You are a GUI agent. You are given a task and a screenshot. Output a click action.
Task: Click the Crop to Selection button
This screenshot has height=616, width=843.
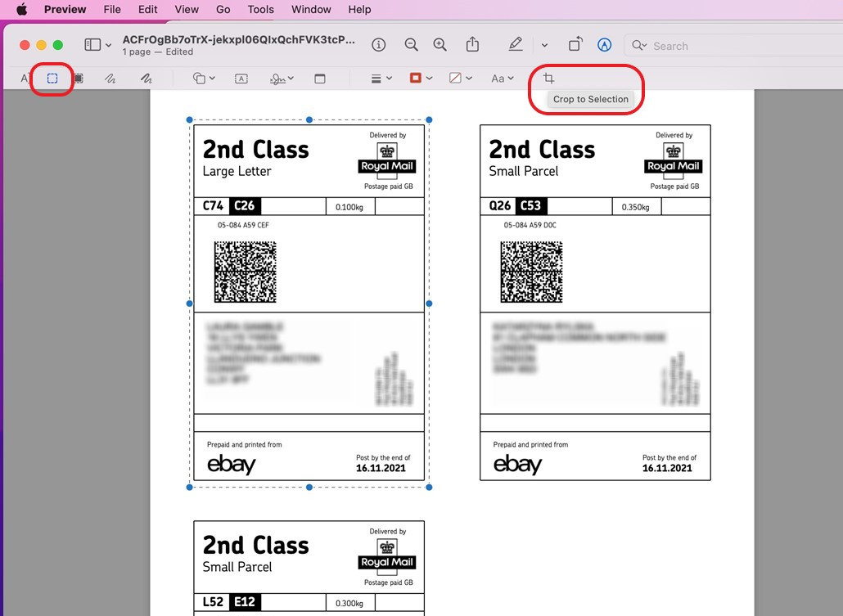pyautogui.click(x=590, y=98)
